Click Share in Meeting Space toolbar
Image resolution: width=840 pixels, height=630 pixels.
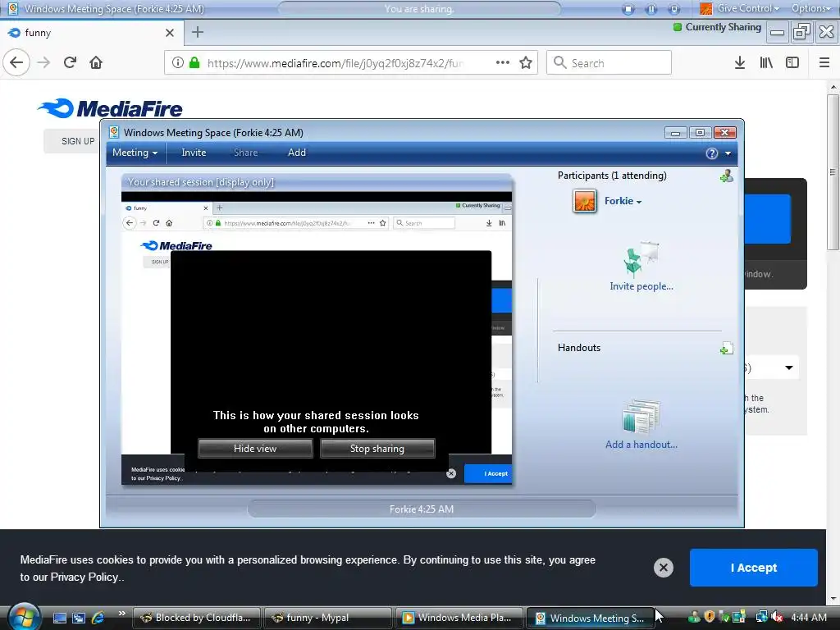coord(246,153)
